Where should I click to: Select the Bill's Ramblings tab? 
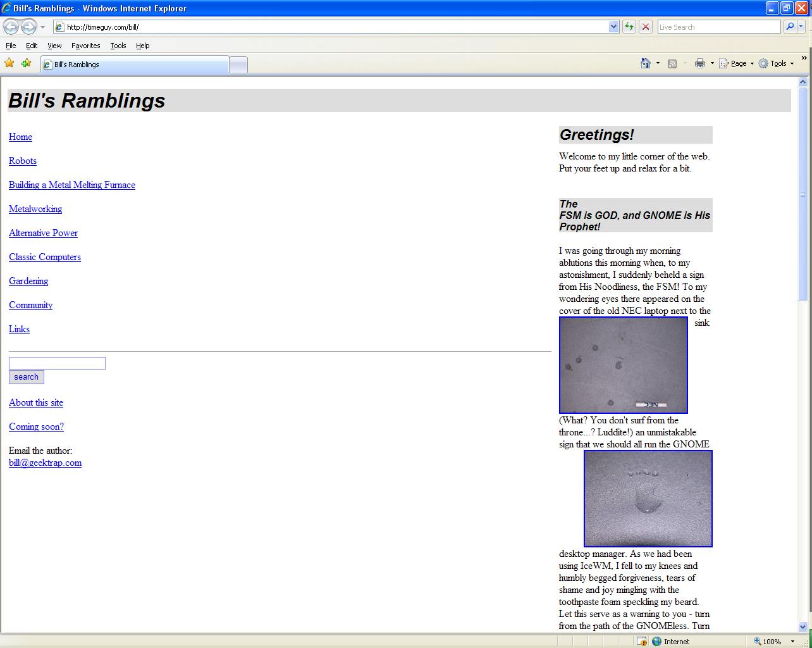[x=134, y=65]
